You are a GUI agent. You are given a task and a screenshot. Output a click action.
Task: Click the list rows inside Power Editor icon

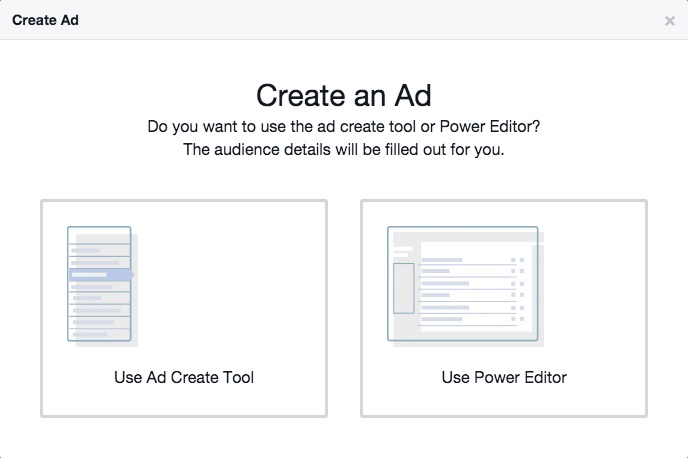click(x=473, y=290)
